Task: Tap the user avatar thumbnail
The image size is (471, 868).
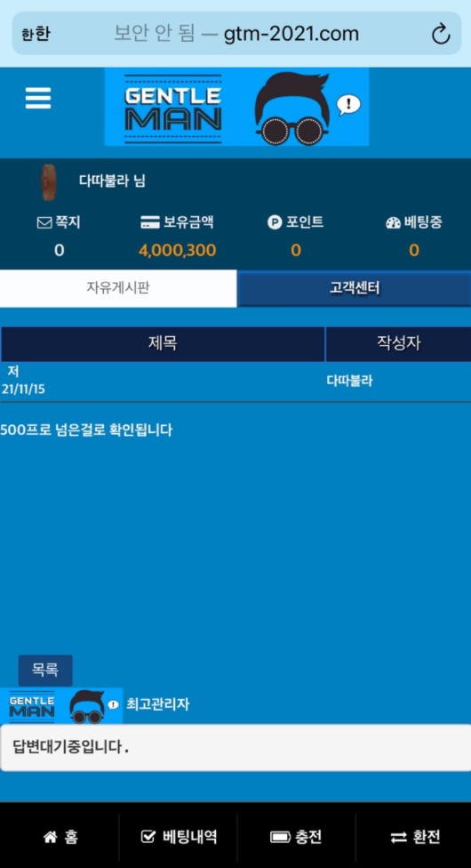Action: (50, 182)
